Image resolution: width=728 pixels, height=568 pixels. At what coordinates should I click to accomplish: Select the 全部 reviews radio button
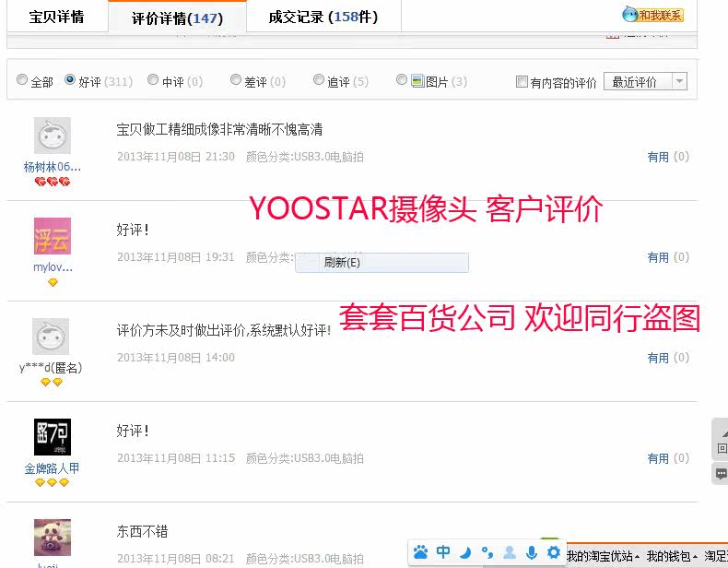pyautogui.click(x=22, y=79)
